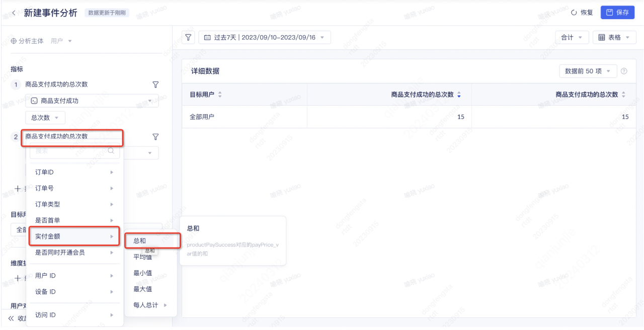This screenshot has width=644, height=330.
Task: Save the analysis with 保存 button
Action: click(x=617, y=13)
